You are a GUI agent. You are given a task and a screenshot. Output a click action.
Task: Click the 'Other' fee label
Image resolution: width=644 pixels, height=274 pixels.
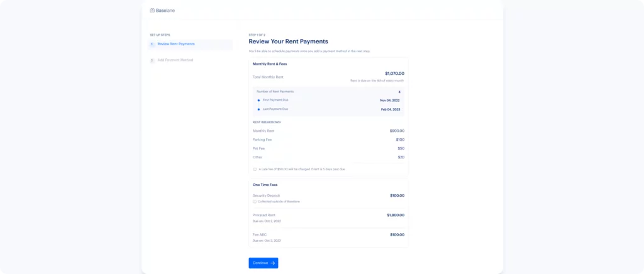[x=257, y=158]
